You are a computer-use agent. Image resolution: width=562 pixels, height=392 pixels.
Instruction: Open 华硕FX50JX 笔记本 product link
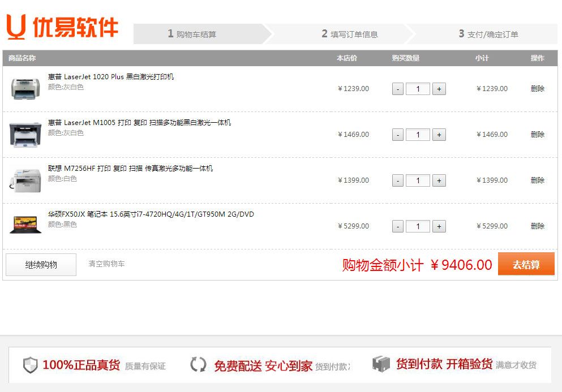point(151,214)
